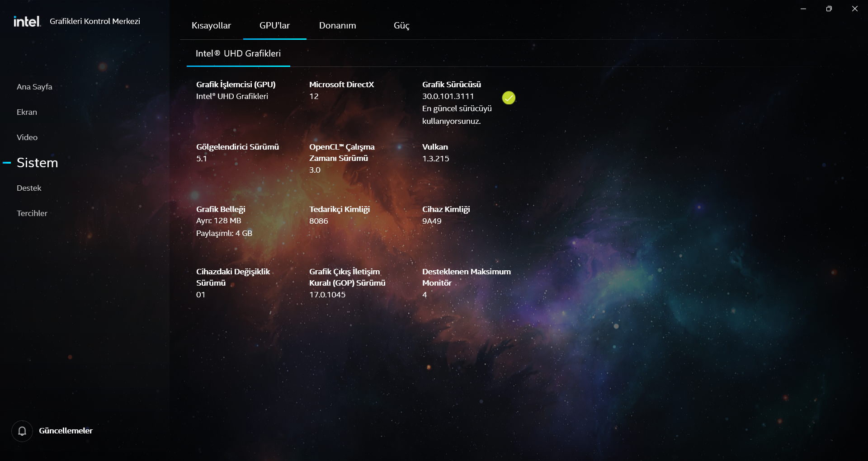Click device revision value 01
The height and width of the screenshot is (461, 868).
click(201, 295)
